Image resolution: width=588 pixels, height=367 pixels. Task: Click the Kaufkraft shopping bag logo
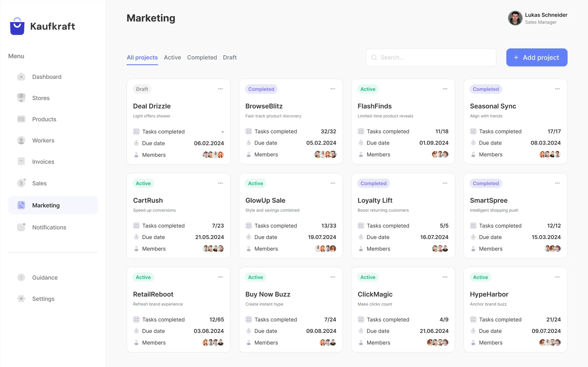(17, 26)
